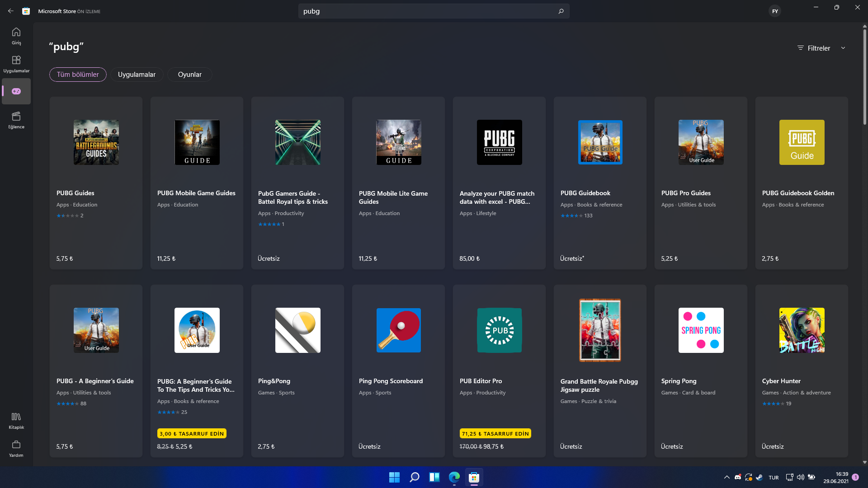Show hidden system tray icons chevron

pos(727,477)
